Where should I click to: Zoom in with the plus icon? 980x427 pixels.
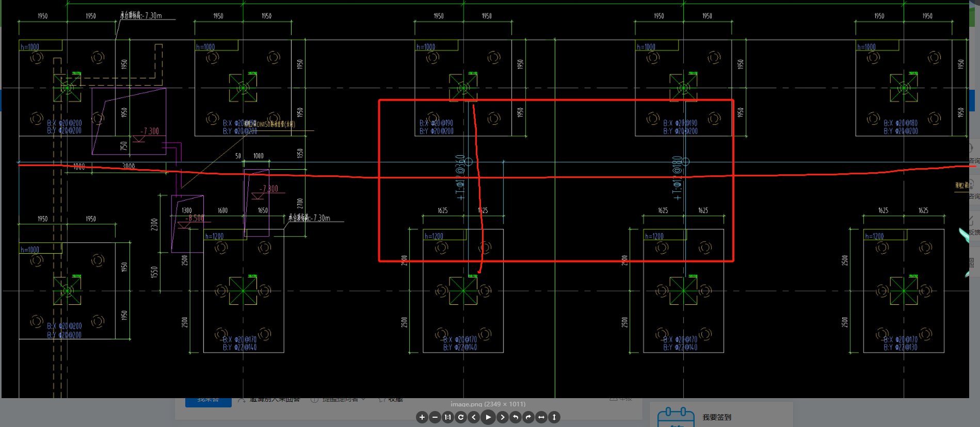[x=422, y=417]
